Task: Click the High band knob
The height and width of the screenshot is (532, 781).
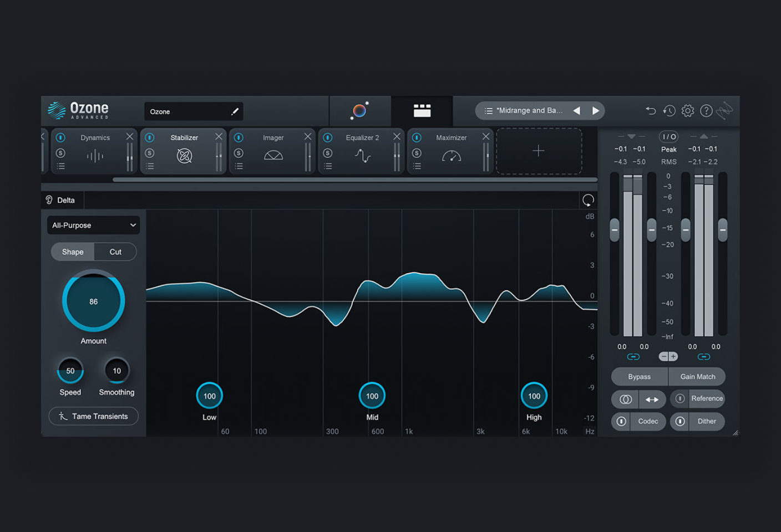Action: point(534,396)
